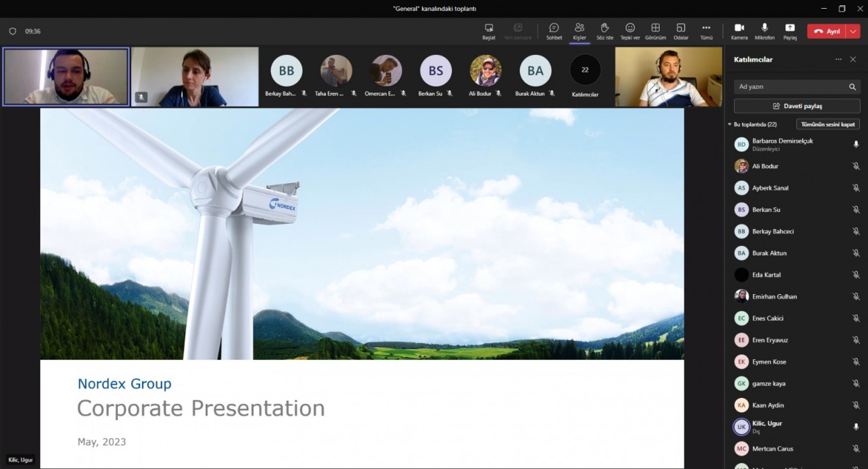Unmute Ali Bodur's microphone in participant list
The image size is (868, 469).
click(855, 166)
